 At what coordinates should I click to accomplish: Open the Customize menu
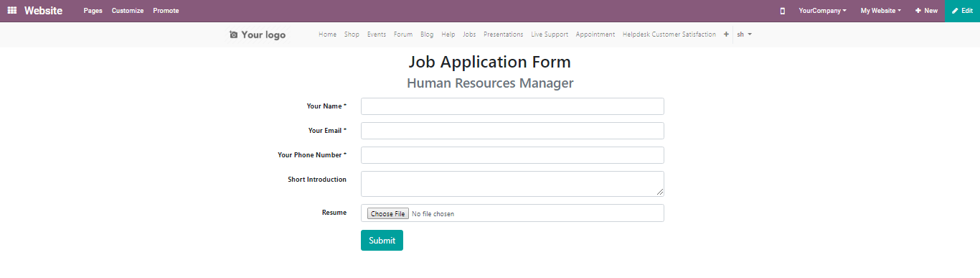tap(128, 11)
